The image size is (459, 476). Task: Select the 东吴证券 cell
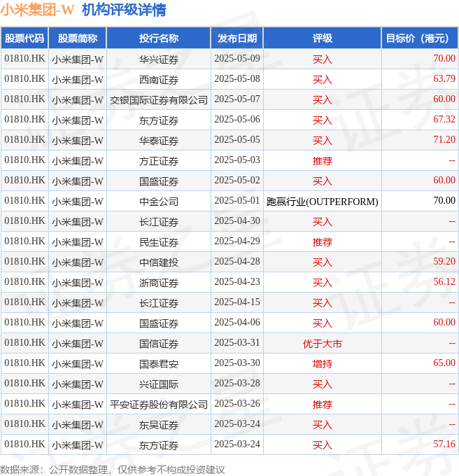(159, 425)
